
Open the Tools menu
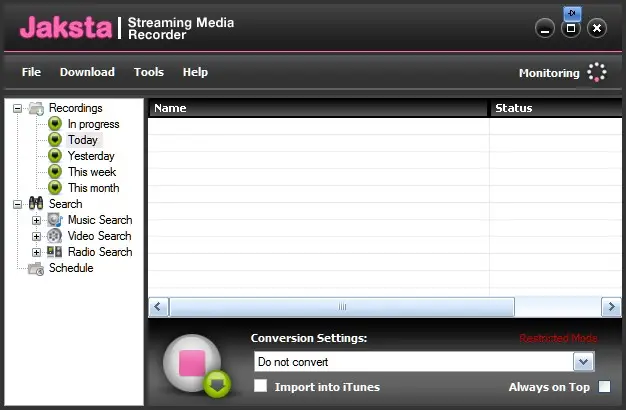149,72
